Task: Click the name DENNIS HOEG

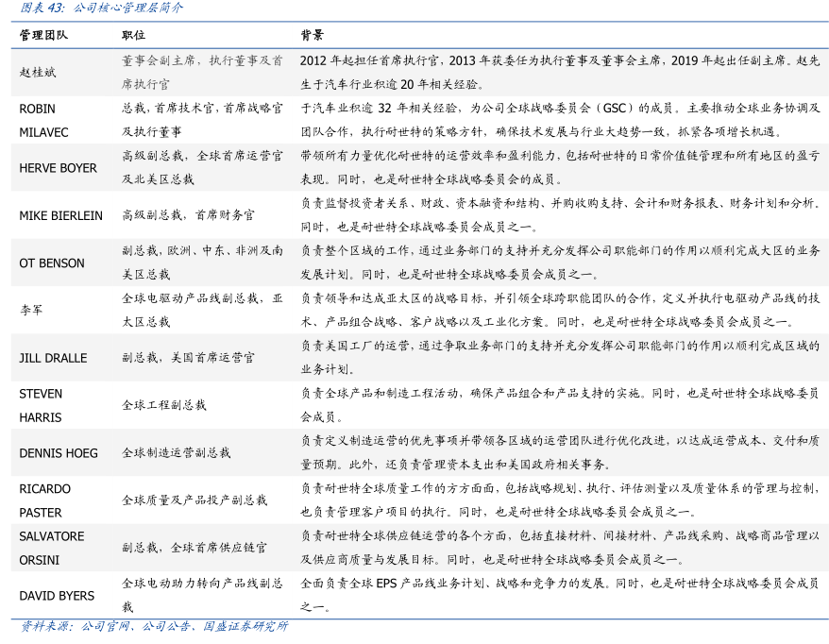Action: point(59,453)
